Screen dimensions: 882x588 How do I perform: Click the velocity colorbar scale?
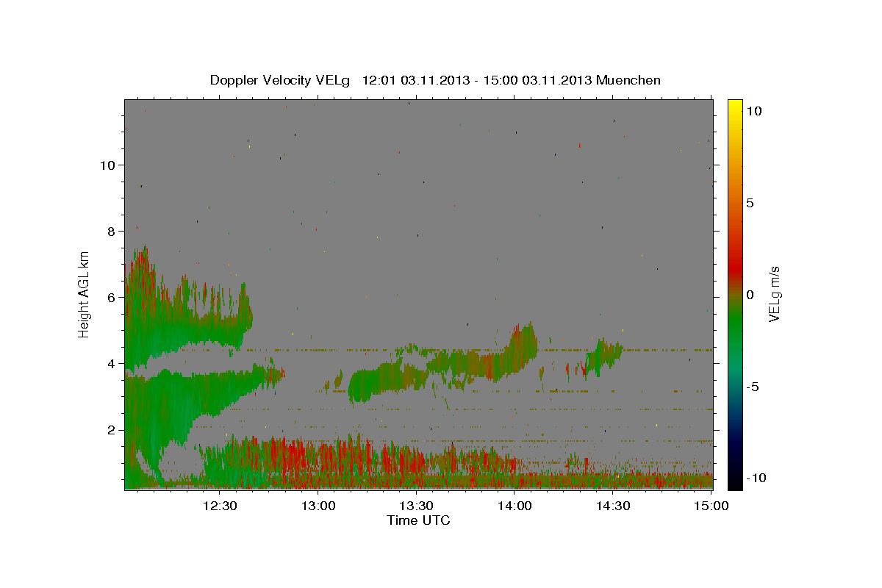(734, 294)
